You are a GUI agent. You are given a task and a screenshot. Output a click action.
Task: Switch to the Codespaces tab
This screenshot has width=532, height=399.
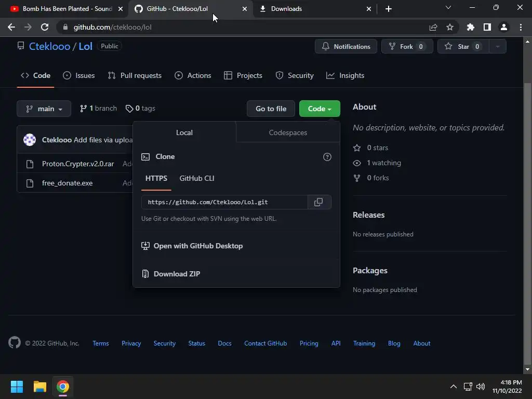[288, 132]
